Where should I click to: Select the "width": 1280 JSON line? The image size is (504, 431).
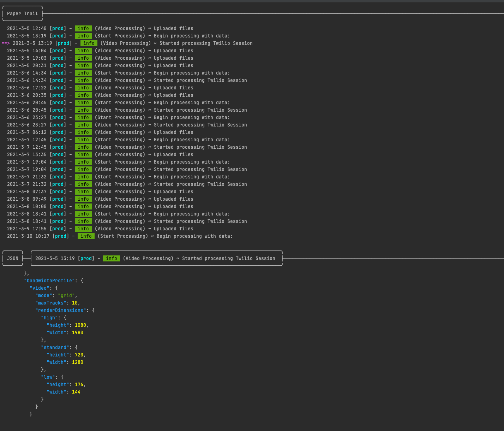point(65,362)
